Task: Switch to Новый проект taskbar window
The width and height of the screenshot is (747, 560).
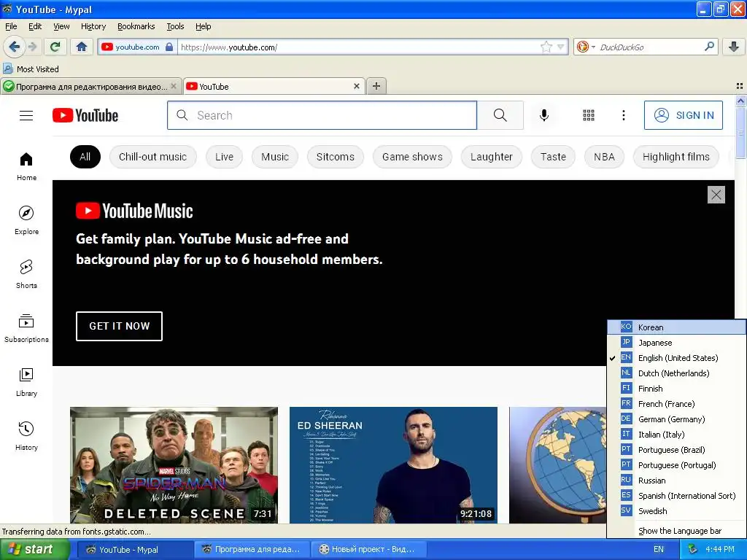Action: pyautogui.click(x=368, y=549)
